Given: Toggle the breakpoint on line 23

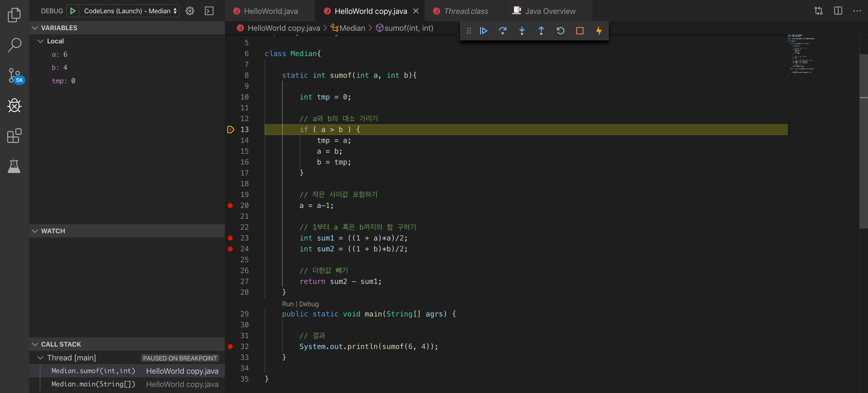Looking at the screenshot, I should coord(230,238).
